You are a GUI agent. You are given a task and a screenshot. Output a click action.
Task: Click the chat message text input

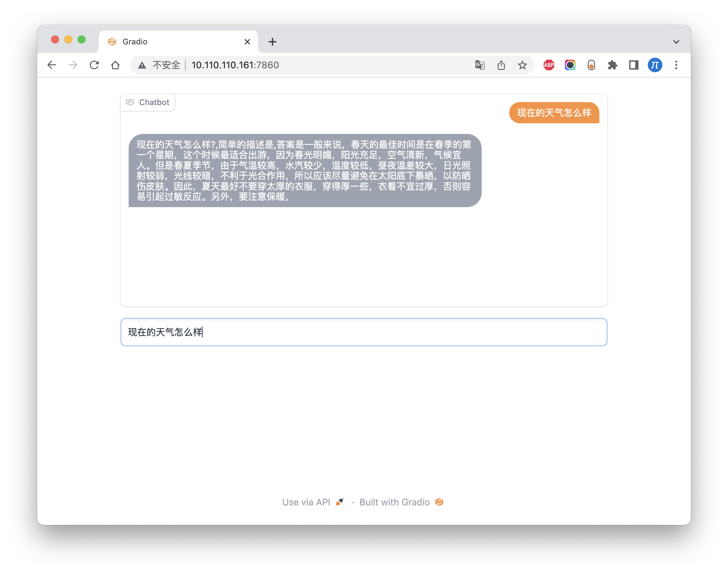tap(364, 332)
